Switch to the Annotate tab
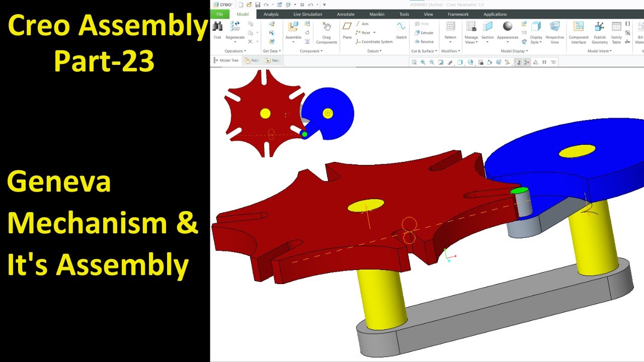The width and height of the screenshot is (644, 362). tap(346, 14)
